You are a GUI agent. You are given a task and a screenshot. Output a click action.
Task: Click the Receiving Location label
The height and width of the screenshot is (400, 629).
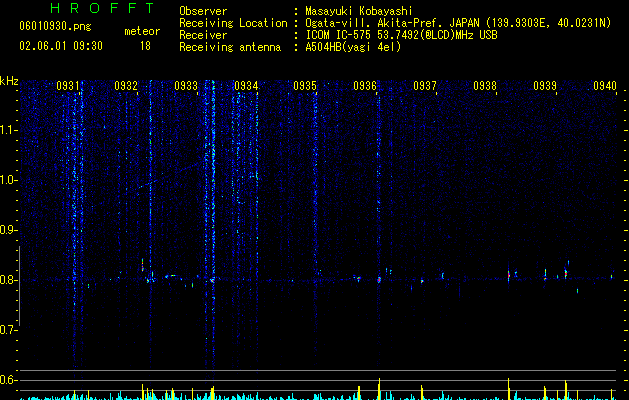[233, 23]
